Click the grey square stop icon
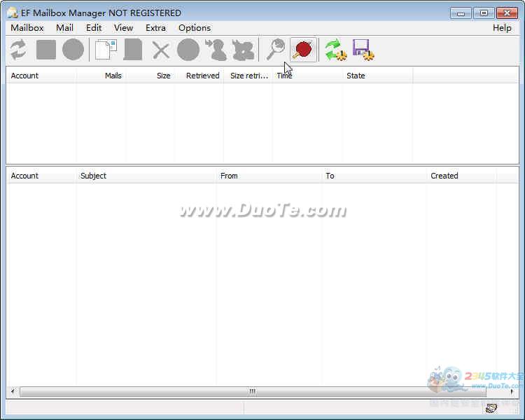This screenshot has height=420, width=525. click(x=46, y=50)
